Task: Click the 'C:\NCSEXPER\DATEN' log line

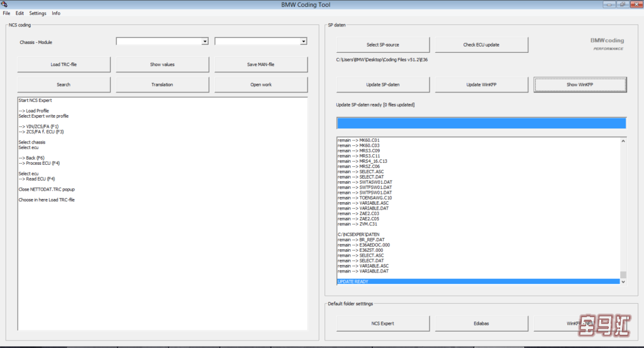Action: tap(358, 235)
